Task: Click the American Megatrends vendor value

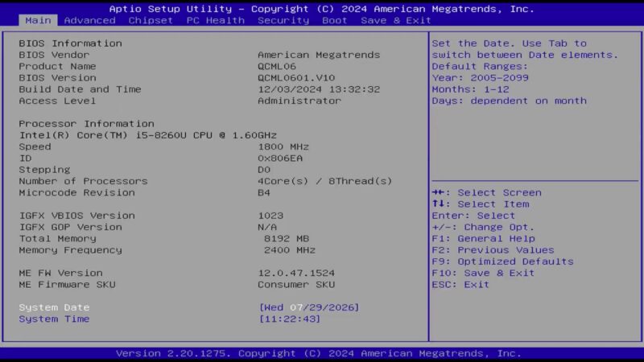Action: (x=319, y=55)
